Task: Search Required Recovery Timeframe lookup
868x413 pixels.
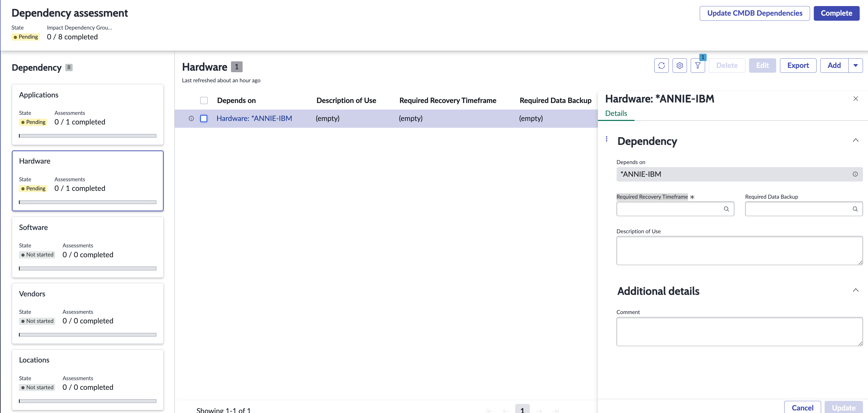Action: pyautogui.click(x=727, y=209)
